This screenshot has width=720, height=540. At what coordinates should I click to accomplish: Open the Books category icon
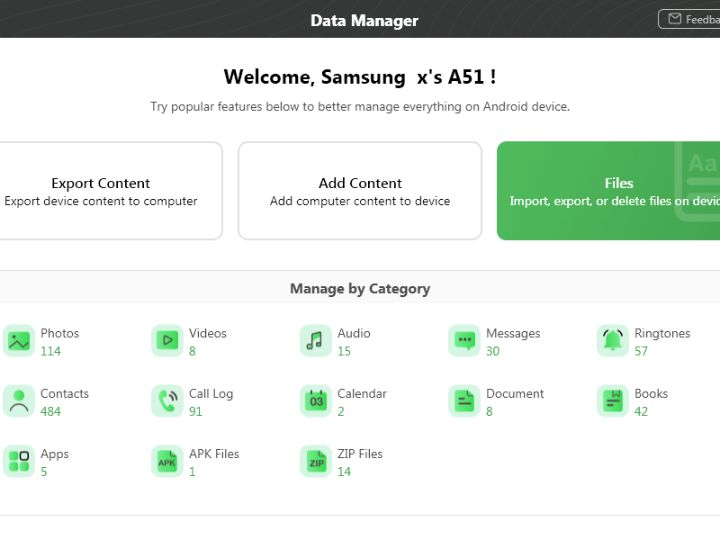pos(613,401)
